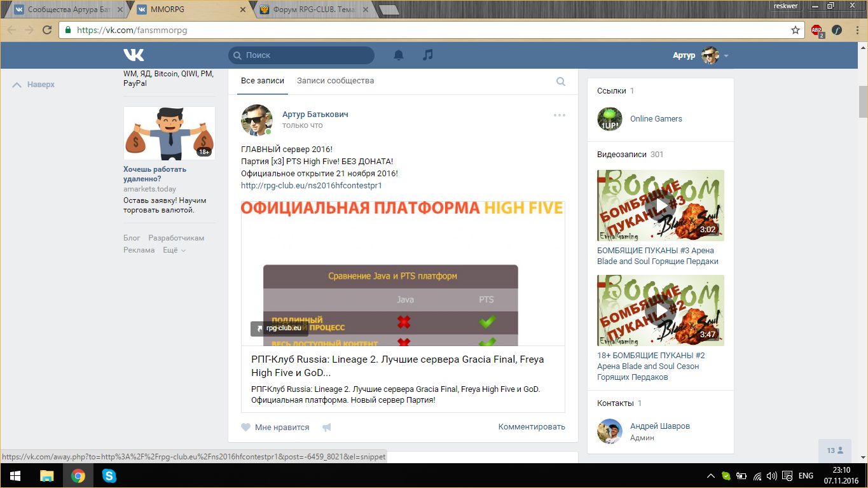Image resolution: width=868 pixels, height=488 pixels.
Task: Click the Хочешь работать удаленно? ad title
Action: (x=155, y=174)
